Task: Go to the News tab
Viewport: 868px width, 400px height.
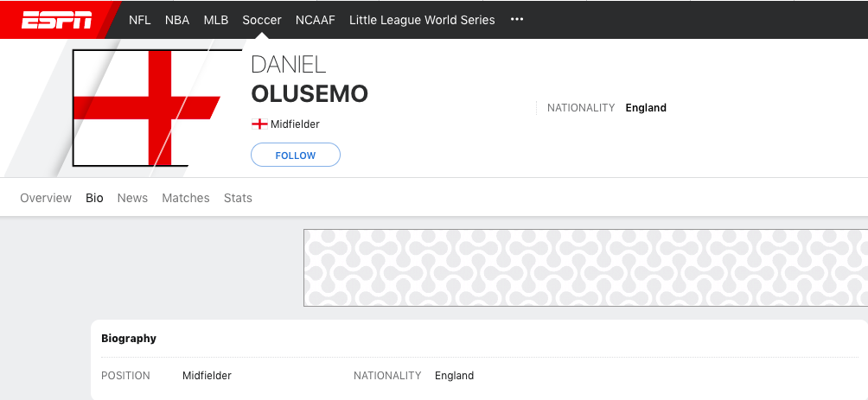Action: tap(132, 198)
